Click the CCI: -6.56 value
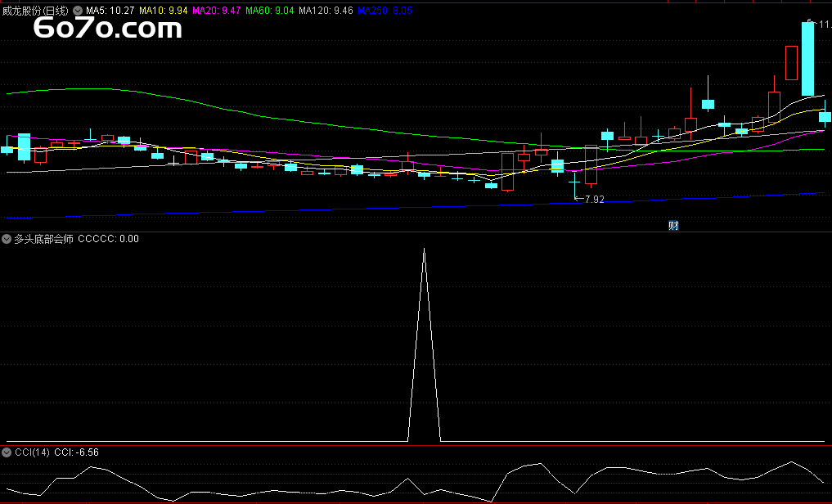832x504 pixels. [x=76, y=452]
